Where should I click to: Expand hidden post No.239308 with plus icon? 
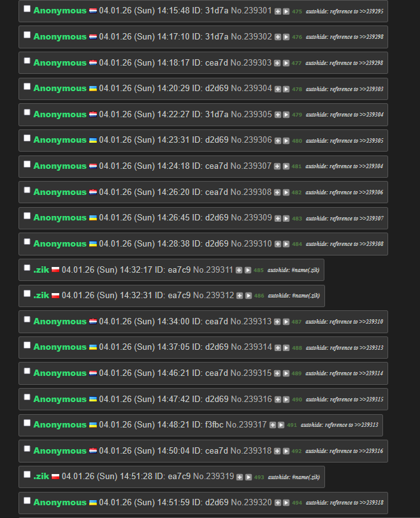[277, 192]
